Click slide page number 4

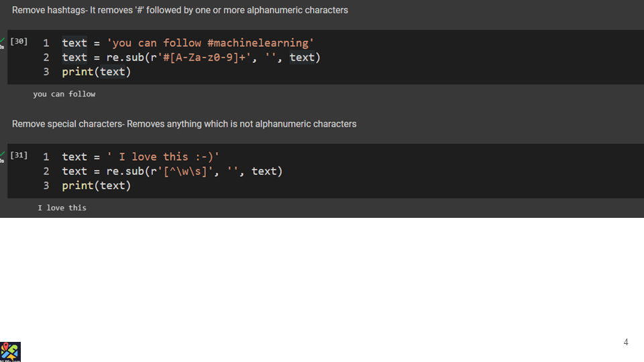[625, 343]
